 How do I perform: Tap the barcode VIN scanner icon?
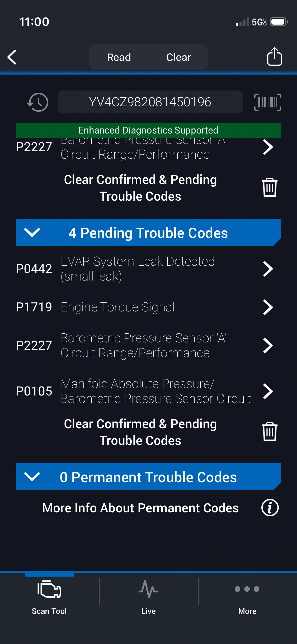tap(267, 102)
